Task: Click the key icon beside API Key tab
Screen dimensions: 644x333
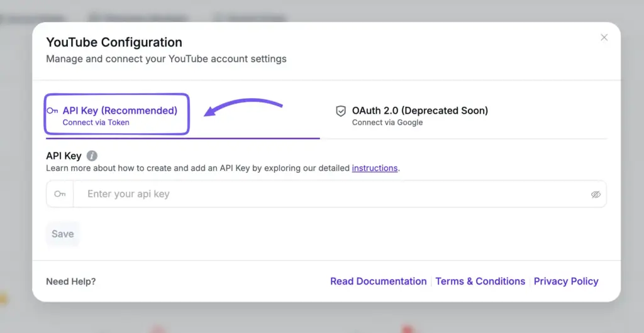Action: point(52,111)
